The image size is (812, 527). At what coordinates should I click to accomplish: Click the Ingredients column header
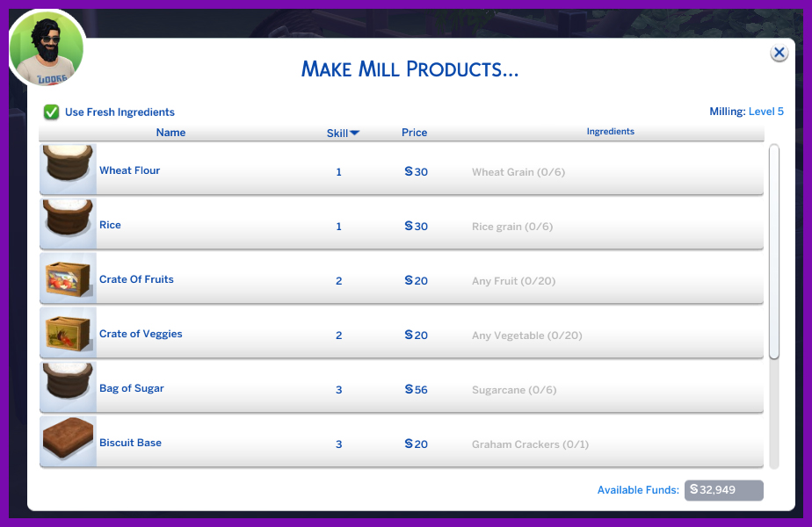coord(610,132)
